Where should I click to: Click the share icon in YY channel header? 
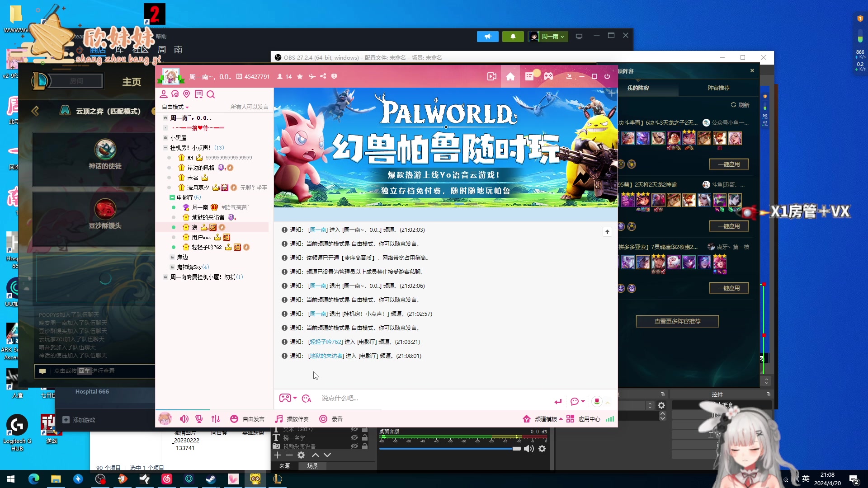[323, 76]
